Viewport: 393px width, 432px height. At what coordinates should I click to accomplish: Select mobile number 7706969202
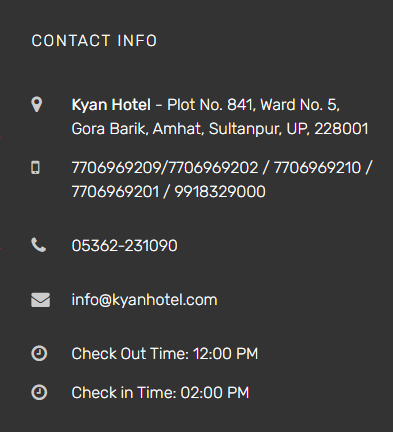[213, 168]
